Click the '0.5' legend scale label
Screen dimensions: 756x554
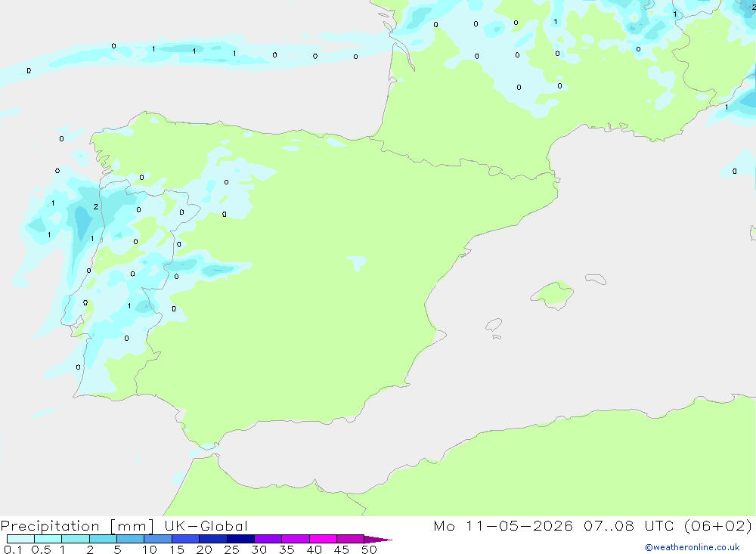41,549
